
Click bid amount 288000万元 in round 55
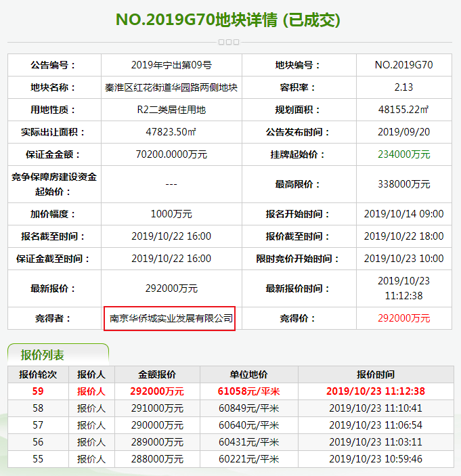point(157,459)
